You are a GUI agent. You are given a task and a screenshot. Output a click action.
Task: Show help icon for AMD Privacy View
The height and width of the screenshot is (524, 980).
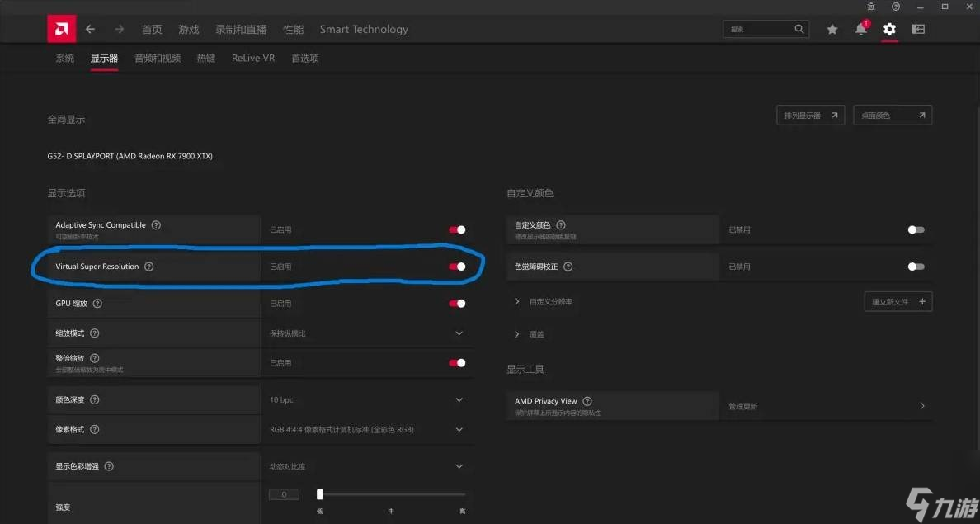click(x=587, y=401)
